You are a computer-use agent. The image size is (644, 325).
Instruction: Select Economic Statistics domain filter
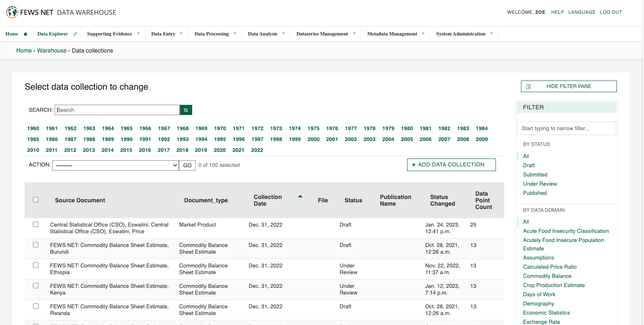(546, 313)
